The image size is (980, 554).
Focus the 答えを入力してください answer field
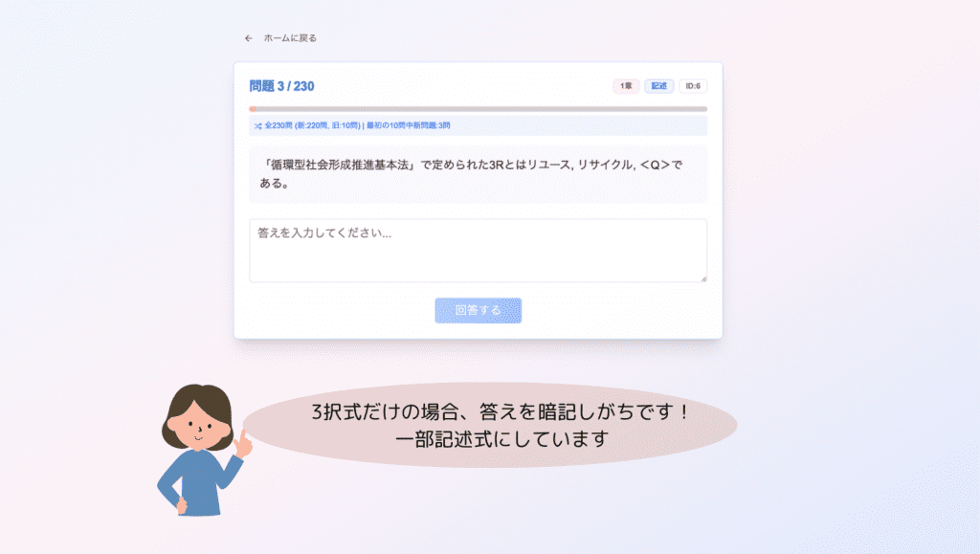(x=479, y=251)
